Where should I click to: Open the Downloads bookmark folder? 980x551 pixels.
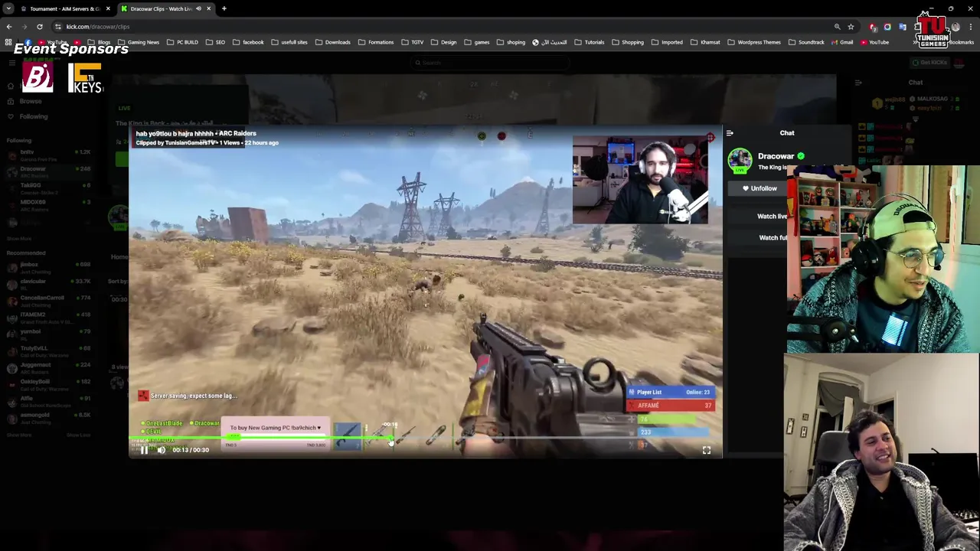click(333, 42)
